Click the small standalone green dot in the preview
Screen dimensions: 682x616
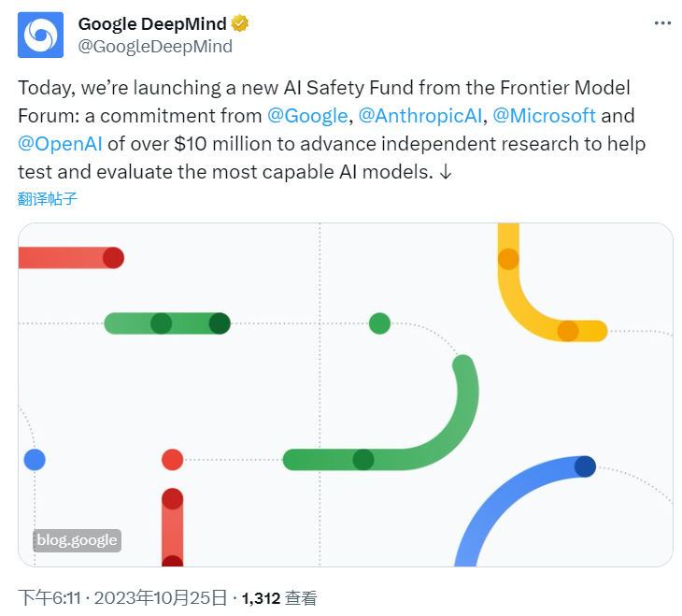[x=379, y=323]
